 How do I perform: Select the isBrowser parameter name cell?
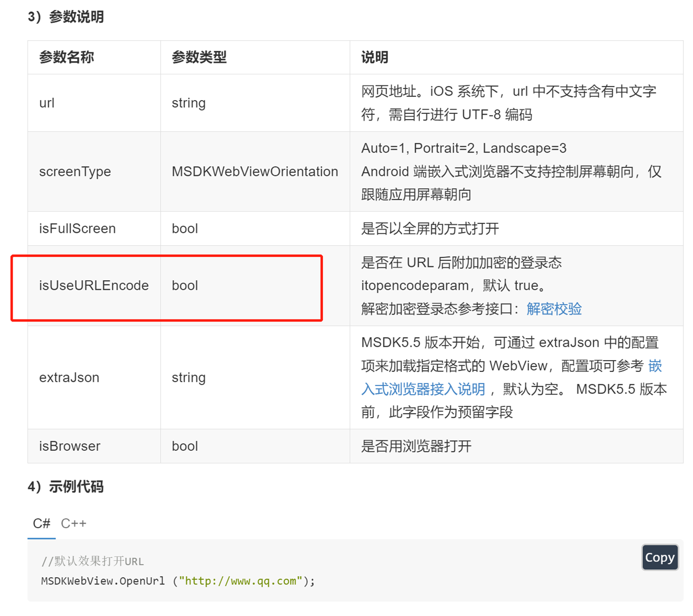pyautogui.click(x=70, y=446)
